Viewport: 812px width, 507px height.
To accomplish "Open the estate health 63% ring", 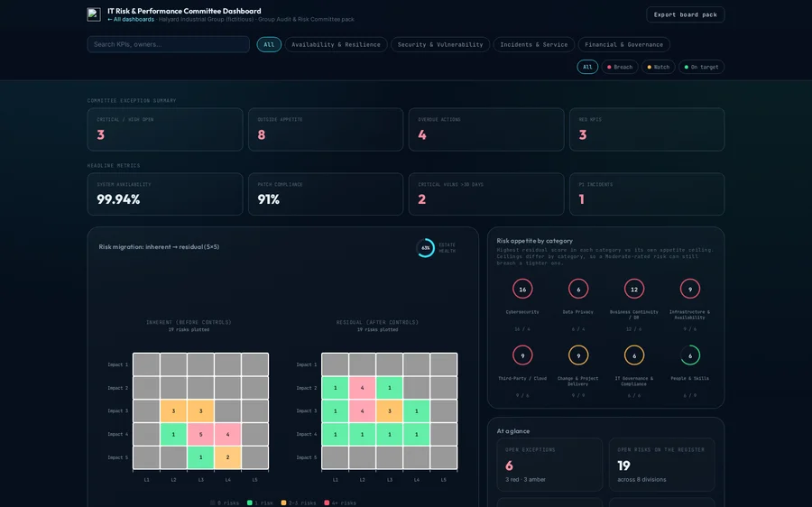I will 425,247.
